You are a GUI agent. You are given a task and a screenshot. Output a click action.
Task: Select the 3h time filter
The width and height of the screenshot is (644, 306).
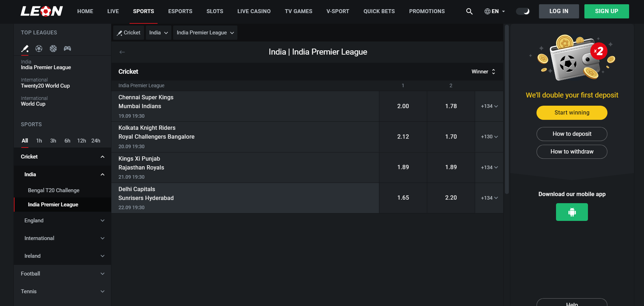[53, 141]
